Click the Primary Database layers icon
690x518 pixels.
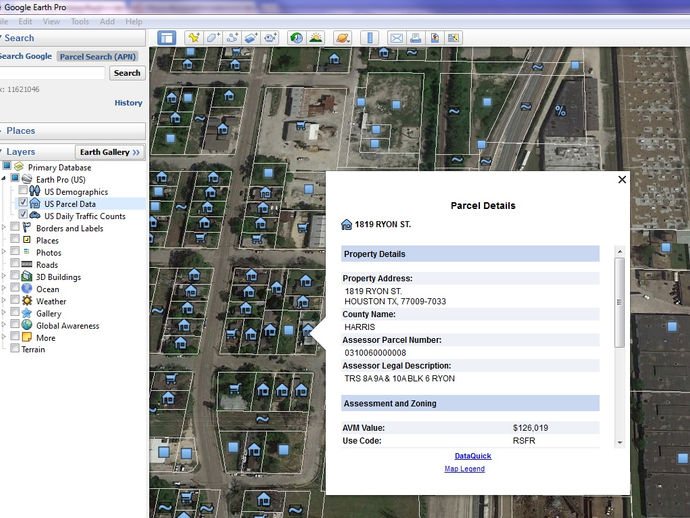(18, 167)
